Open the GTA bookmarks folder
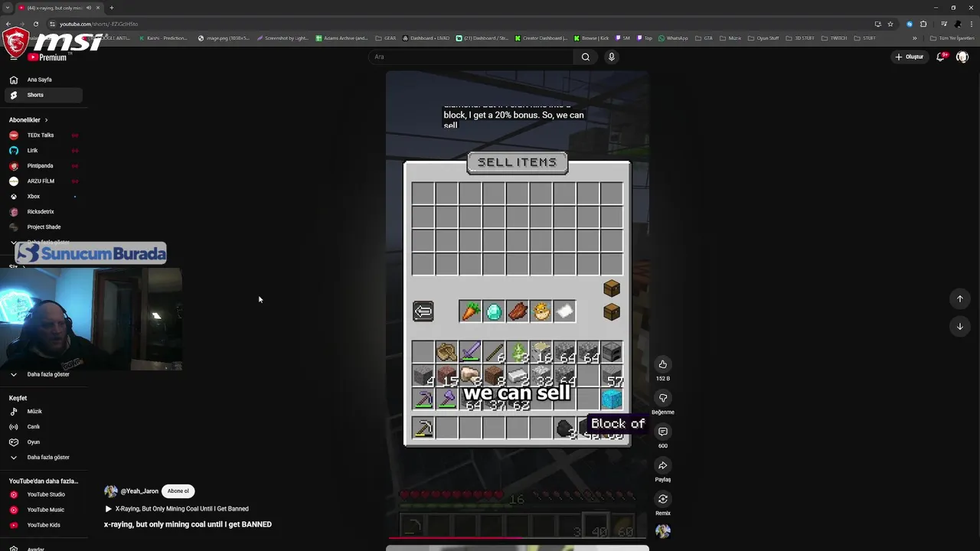980x551 pixels. (704, 38)
